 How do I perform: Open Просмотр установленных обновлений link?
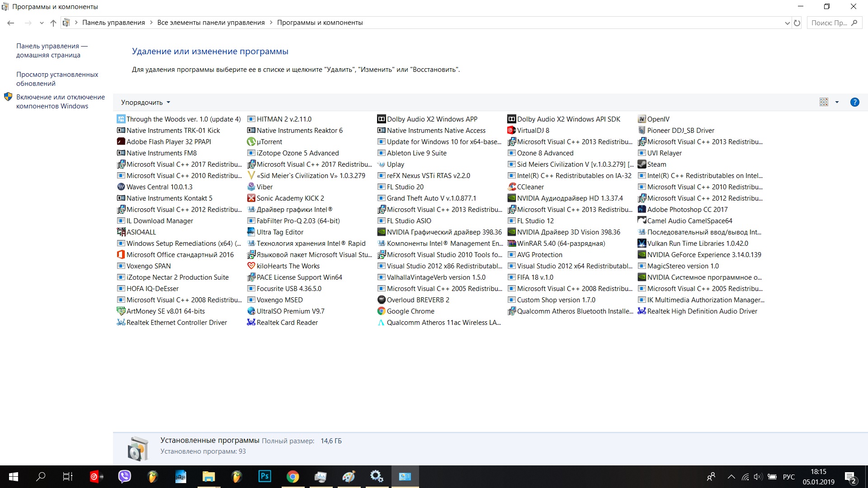57,79
